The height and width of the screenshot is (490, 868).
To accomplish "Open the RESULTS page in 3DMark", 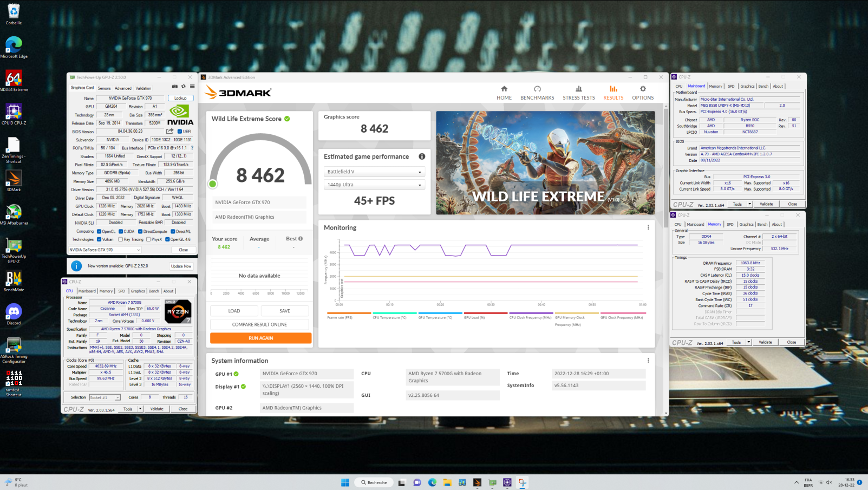I will tap(614, 93).
